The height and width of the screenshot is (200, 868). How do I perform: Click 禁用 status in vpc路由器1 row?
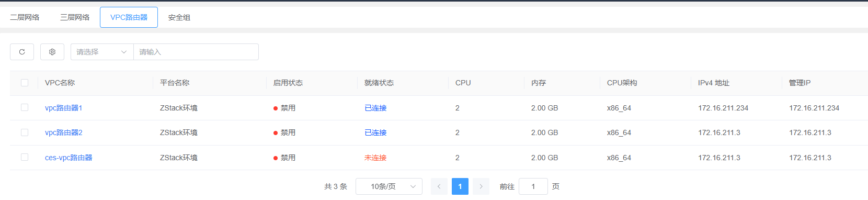[x=284, y=108]
